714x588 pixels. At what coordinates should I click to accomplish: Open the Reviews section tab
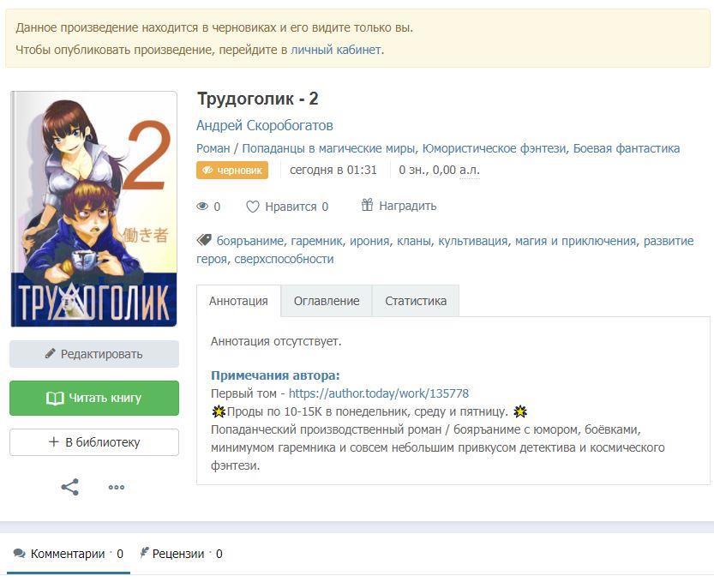(180, 554)
